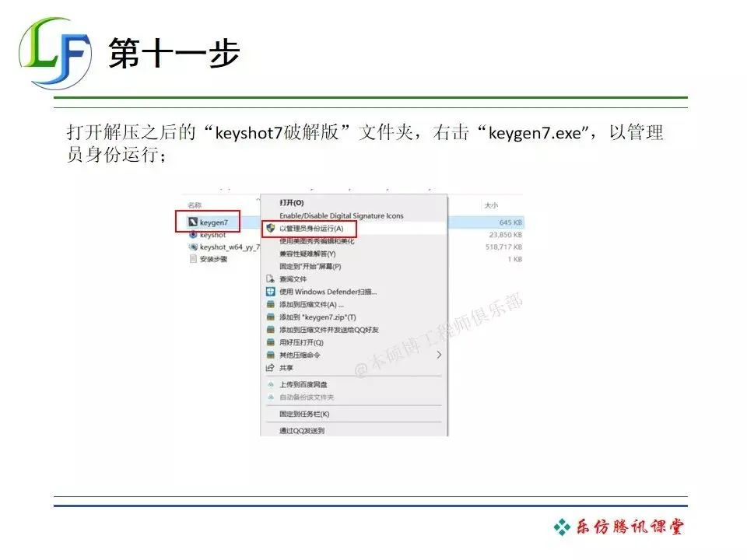Sort files by the 大小 column header
Image resolution: width=747 pixels, height=560 pixels.
(x=491, y=205)
